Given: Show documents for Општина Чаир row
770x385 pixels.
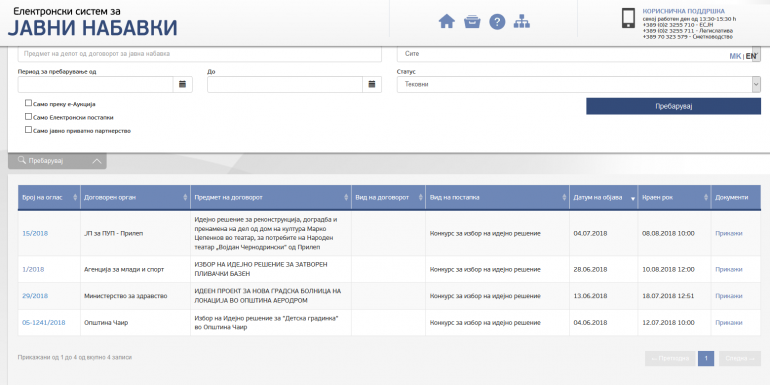Looking at the screenshot, I should point(729,323).
